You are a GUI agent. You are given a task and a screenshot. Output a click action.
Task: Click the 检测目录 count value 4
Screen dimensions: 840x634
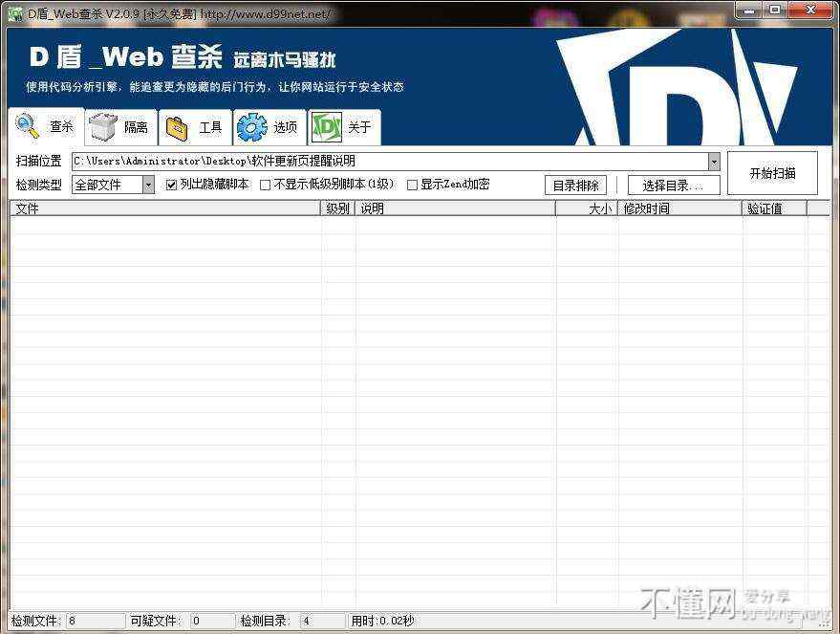click(306, 622)
